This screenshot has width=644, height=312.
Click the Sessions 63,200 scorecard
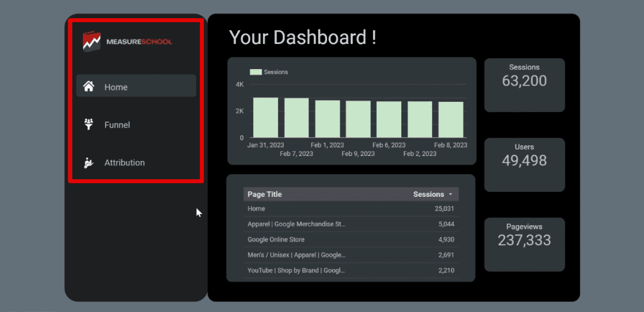pos(525,85)
